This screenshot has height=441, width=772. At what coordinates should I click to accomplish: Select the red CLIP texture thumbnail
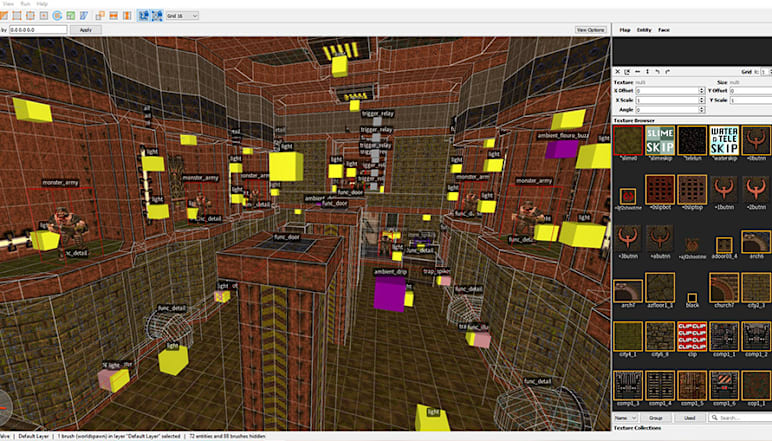coord(692,337)
